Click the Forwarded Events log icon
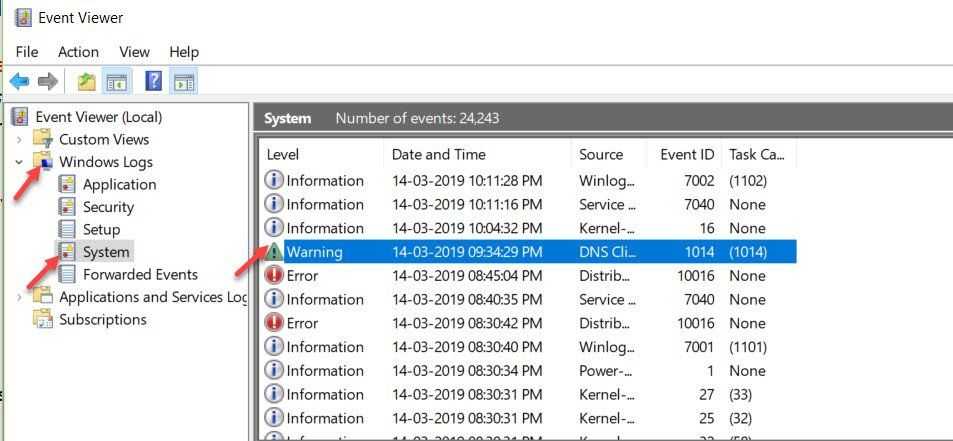 (x=67, y=275)
